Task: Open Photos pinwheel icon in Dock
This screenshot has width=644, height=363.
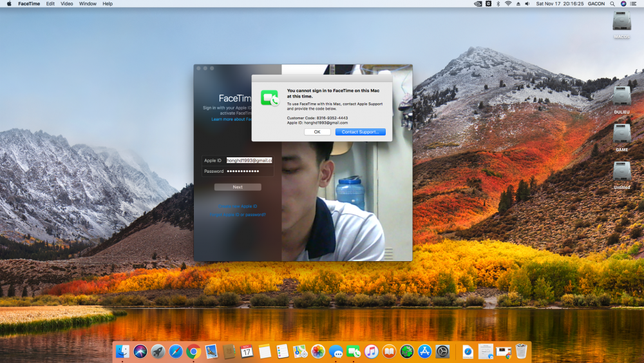Action: 318,351
